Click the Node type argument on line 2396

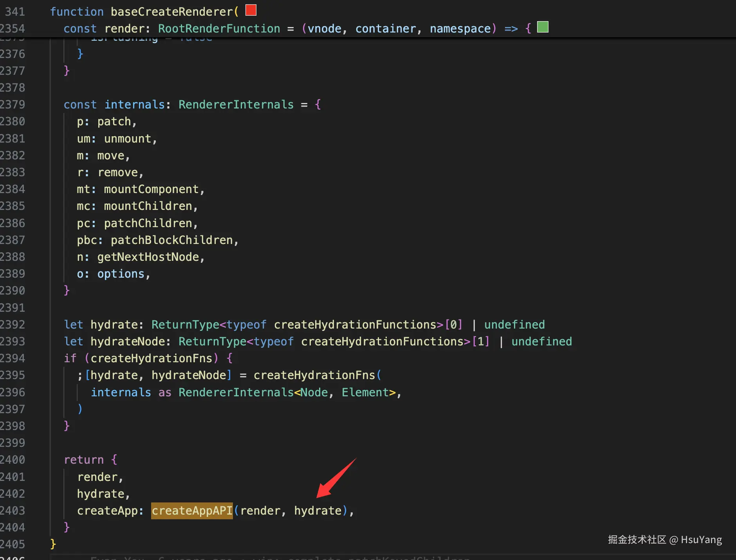pyautogui.click(x=314, y=392)
